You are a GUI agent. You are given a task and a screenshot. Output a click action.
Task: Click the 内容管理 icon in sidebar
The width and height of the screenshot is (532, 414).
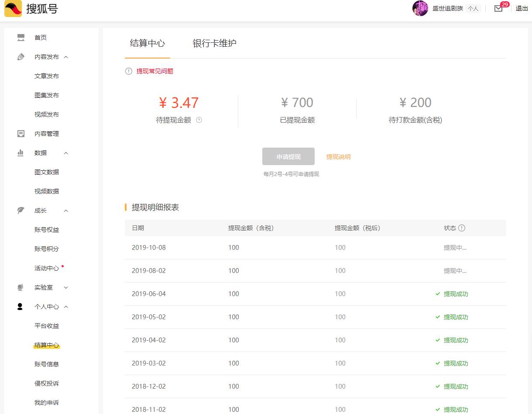click(x=21, y=134)
